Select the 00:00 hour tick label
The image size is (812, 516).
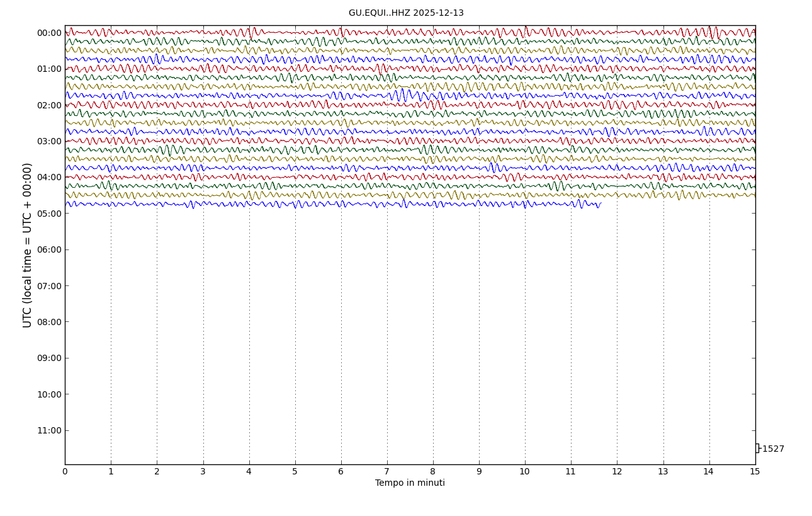pos(49,33)
